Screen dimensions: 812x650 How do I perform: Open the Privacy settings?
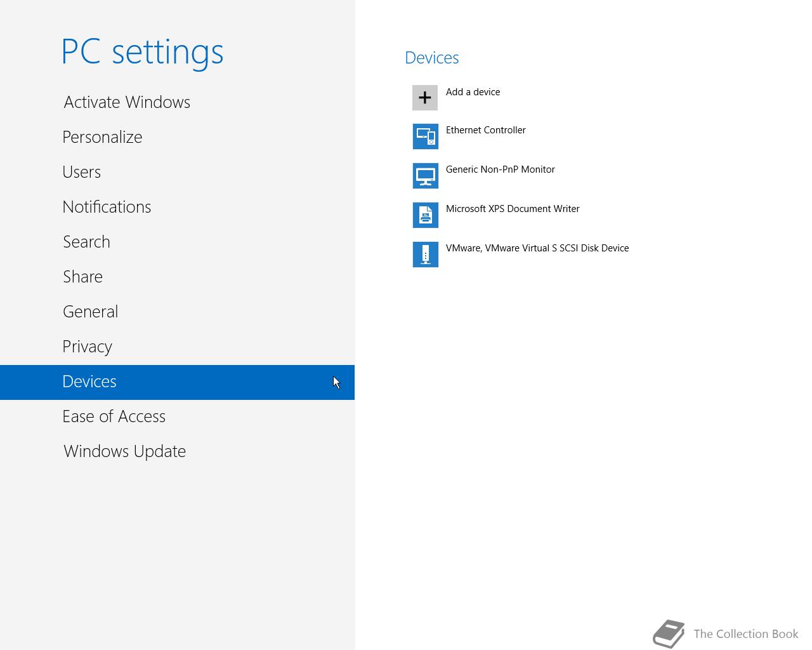point(177,347)
